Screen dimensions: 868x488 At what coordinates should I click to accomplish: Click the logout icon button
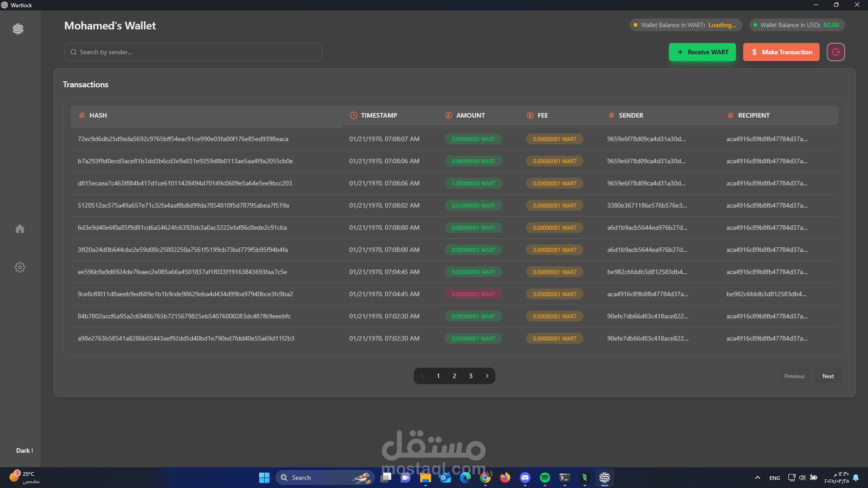836,52
